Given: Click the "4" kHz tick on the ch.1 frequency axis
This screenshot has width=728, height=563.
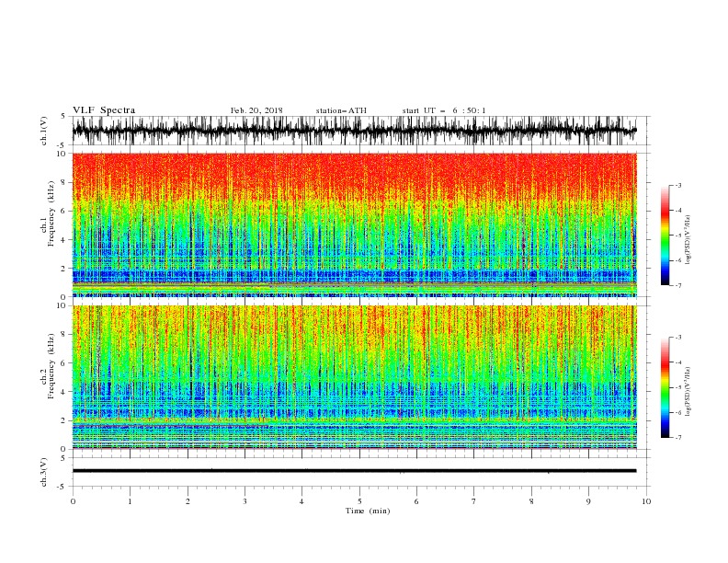Looking at the screenshot, I should [63, 240].
